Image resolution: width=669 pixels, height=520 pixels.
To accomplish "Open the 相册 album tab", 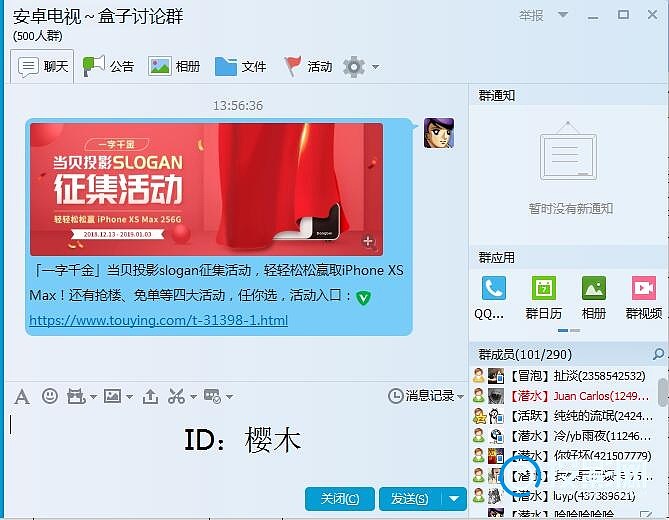I will coord(174,67).
